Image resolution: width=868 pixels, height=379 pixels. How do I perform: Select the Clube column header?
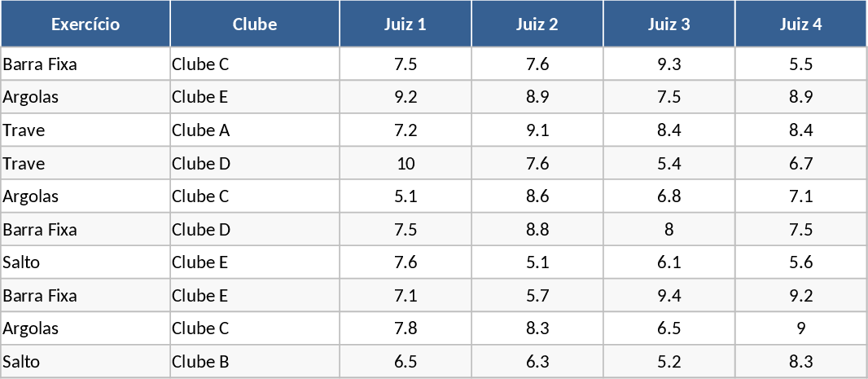tap(255, 24)
